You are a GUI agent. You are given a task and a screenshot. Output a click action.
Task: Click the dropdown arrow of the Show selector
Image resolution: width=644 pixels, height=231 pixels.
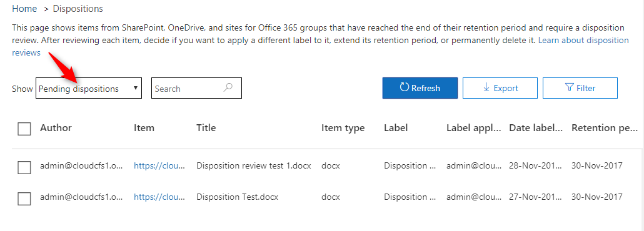pyautogui.click(x=136, y=88)
